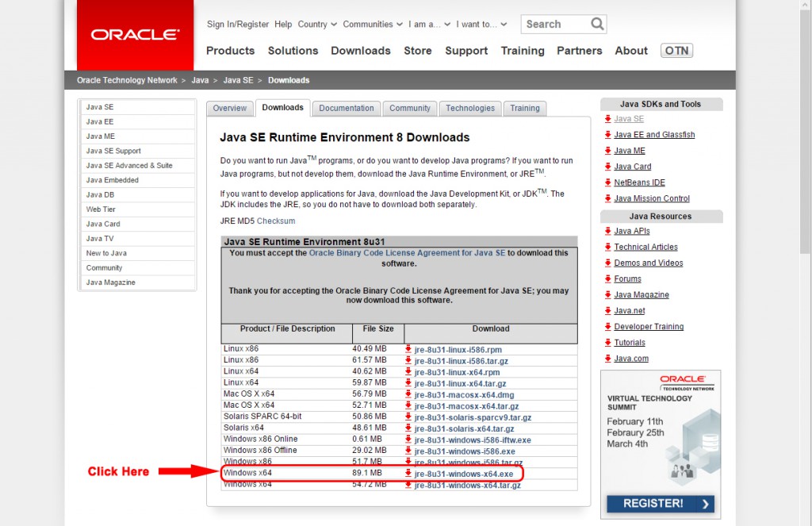Click download arrow icon for jre-8u31-windows-i586.exe

pyautogui.click(x=408, y=451)
